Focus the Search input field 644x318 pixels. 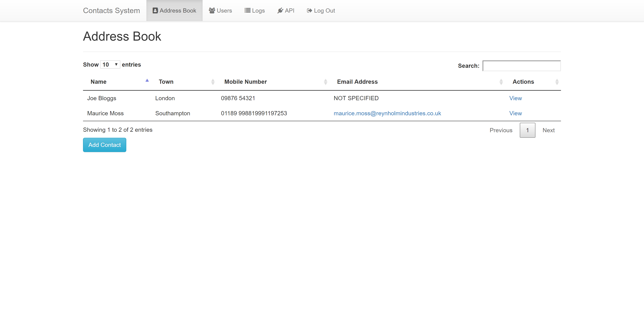pos(522,66)
